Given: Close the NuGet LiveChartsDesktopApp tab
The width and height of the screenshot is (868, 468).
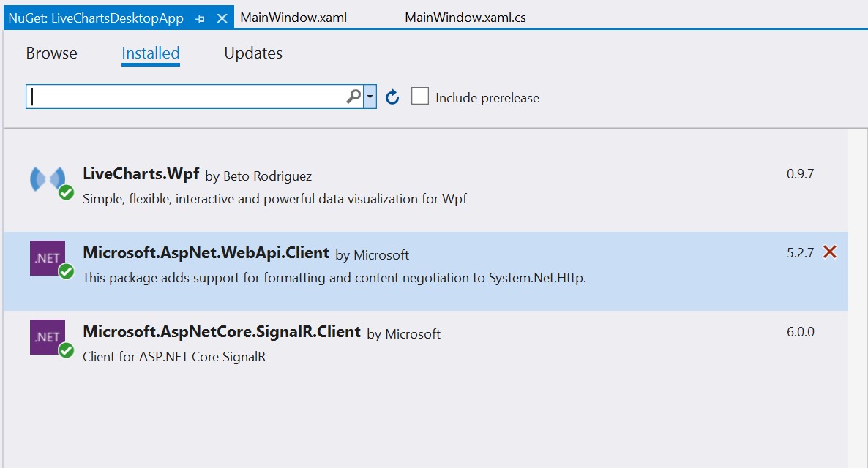Looking at the screenshot, I should coord(222,18).
